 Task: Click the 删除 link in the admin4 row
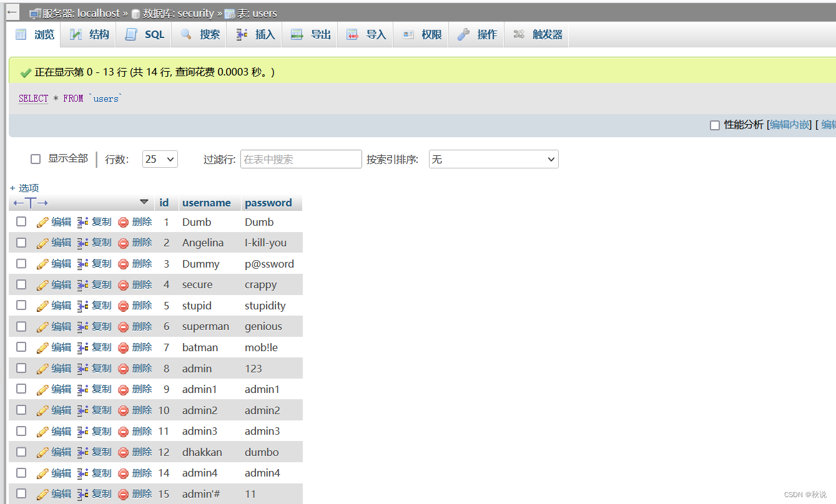pos(142,473)
